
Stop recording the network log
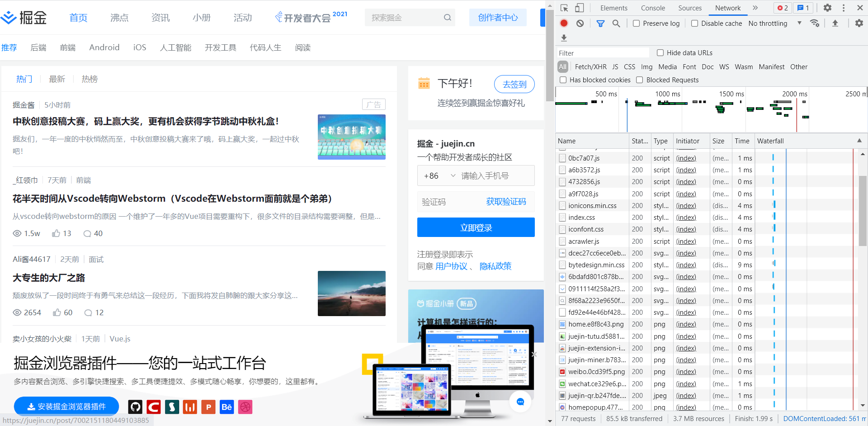(564, 23)
